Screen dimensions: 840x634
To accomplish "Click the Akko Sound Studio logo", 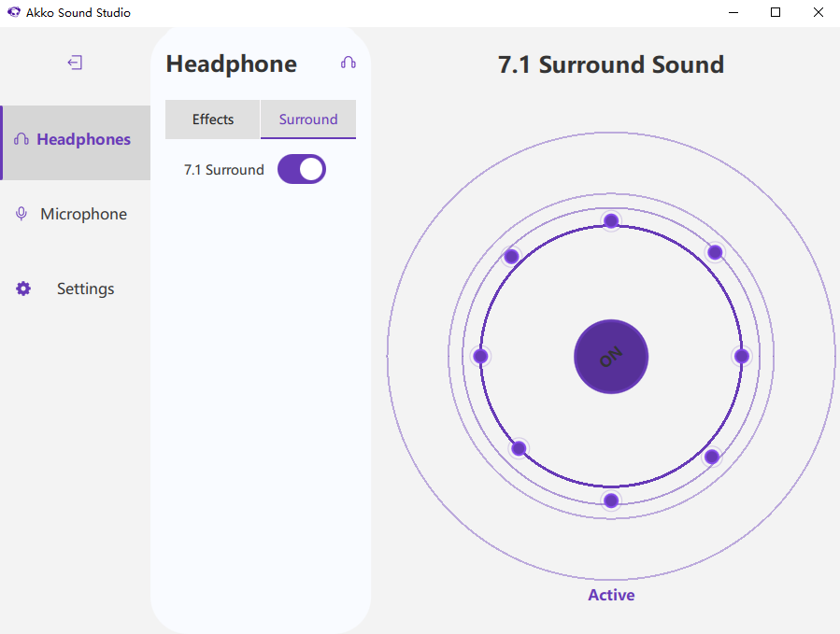I will [x=12, y=12].
